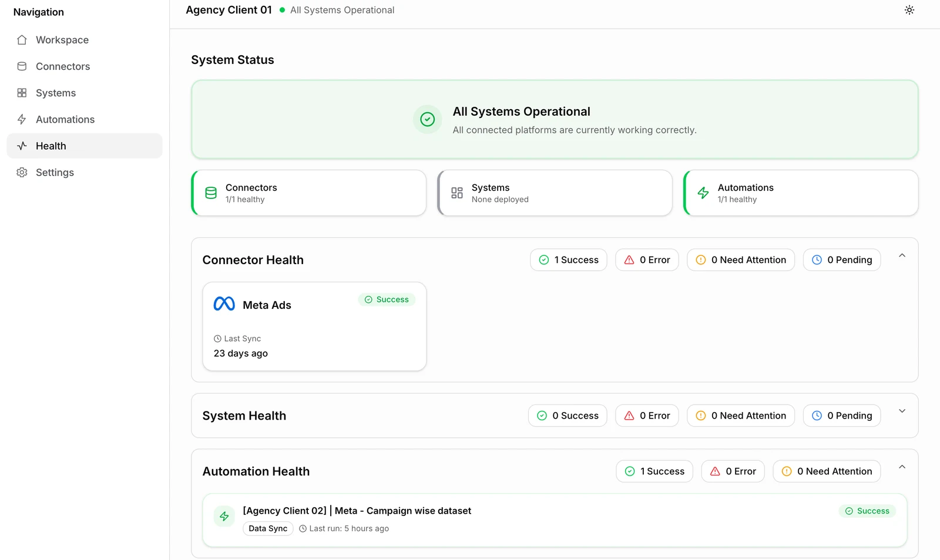The image size is (940, 560).
Task: Expand the System Health section
Action: pos(902,411)
